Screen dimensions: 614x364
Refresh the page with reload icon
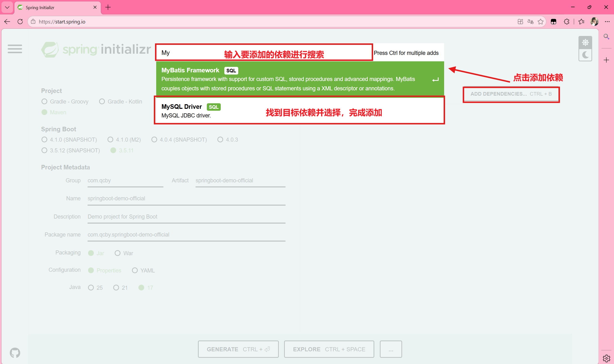point(20,22)
